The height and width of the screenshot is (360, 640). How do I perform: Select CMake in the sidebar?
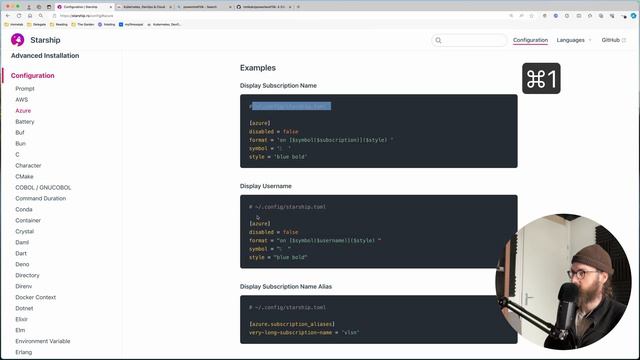click(24, 176)
